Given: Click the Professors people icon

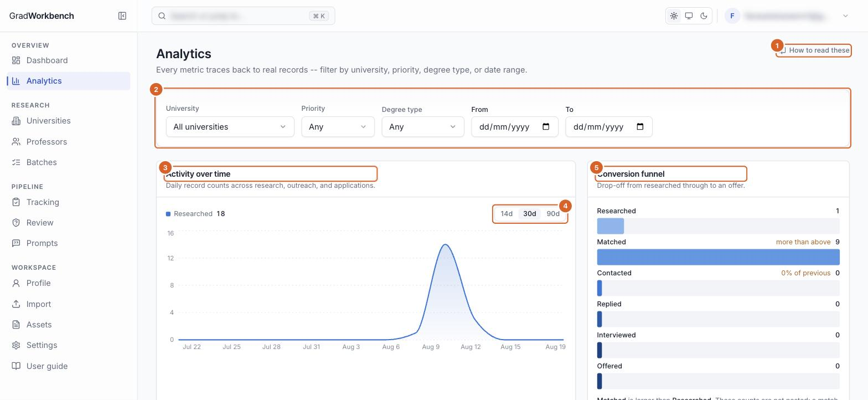Looking at the screenshot, I should point(16,142).
